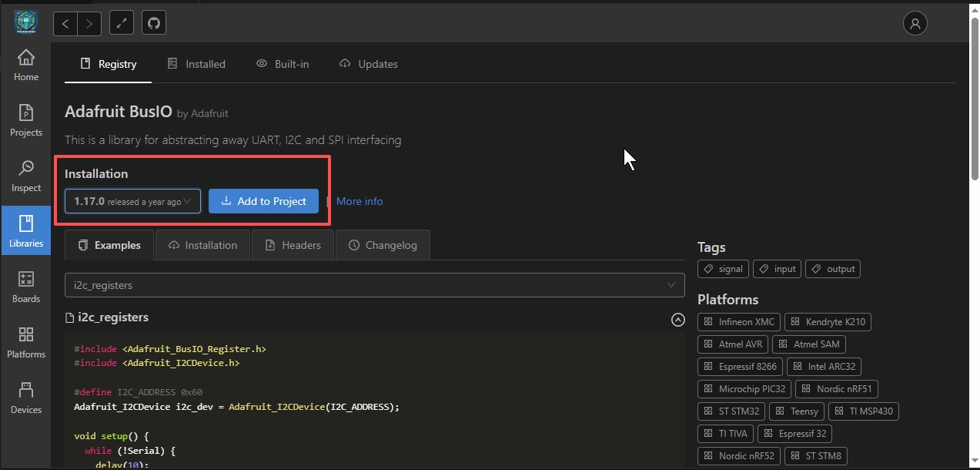
Task: Switch to the Installed tab
Action: (196, 64)
